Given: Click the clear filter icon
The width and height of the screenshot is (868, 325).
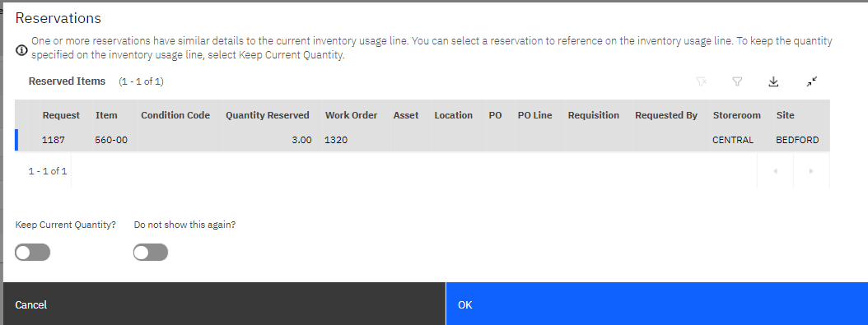Looking at the screenshot, I should (x=702, y=81).
